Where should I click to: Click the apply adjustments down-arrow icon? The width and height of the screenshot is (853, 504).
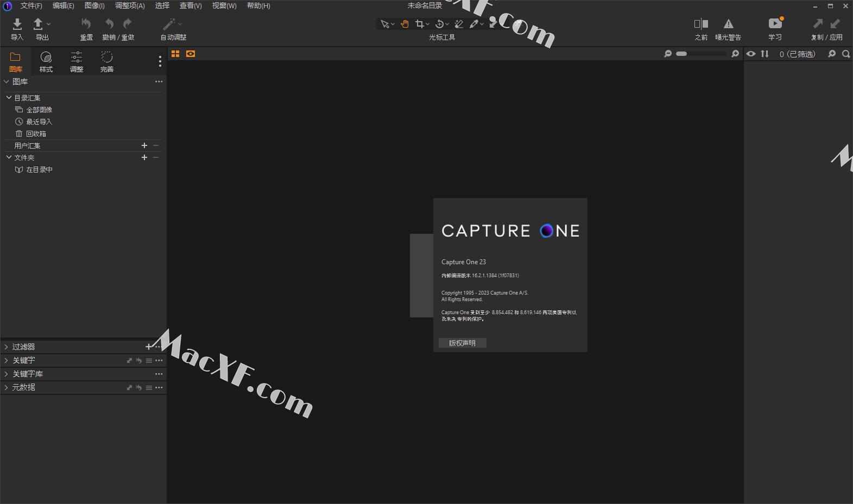835,23
